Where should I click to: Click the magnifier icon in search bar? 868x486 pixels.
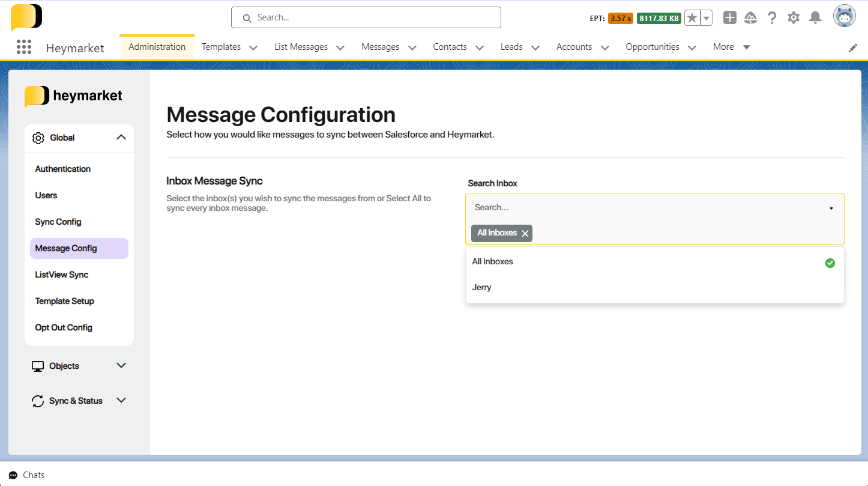pos(247,19)
